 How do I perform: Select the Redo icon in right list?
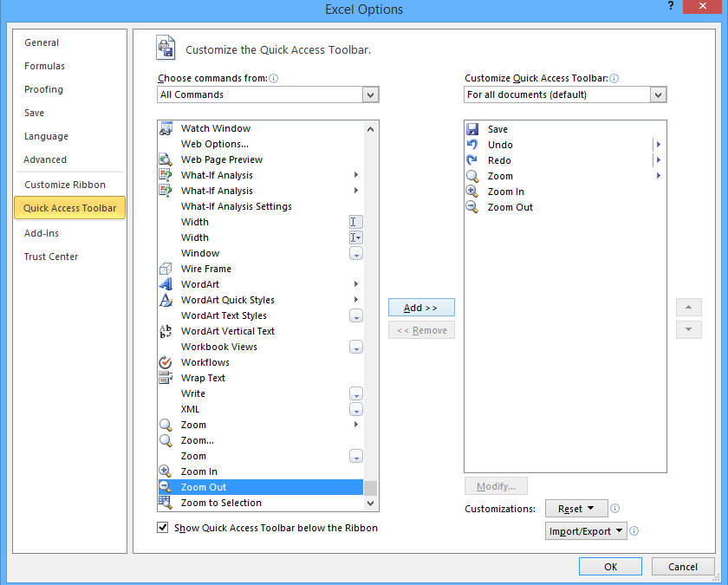tap(472, 160)
